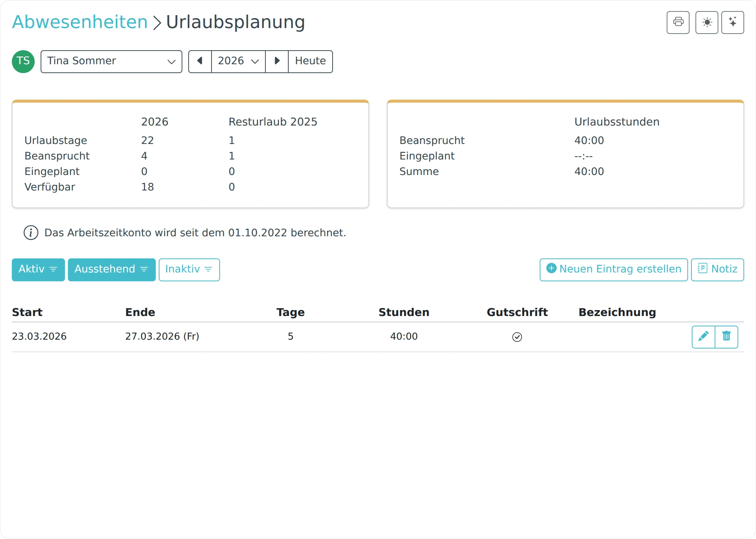The image size is (756, 539).
Task: Toggle light mode sun icon
Action: (707, 23)
